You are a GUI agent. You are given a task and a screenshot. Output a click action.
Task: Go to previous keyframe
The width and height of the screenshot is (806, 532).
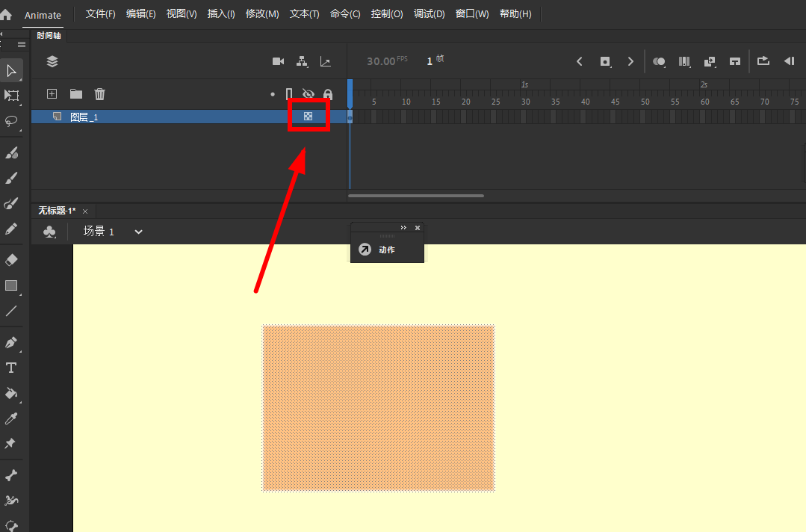[580, 62]
